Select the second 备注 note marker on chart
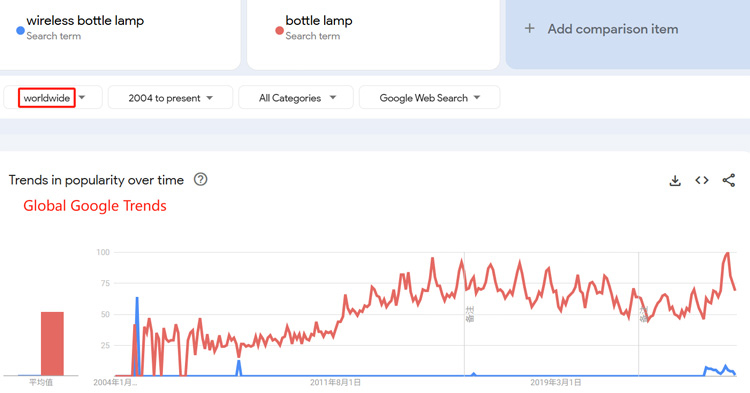Image resolution: width=750 pixels, height=393 pixels. tap(643, 314)
